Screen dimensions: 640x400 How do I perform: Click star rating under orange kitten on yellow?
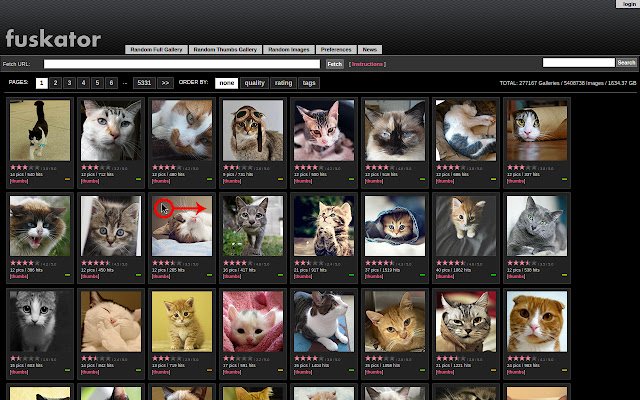tap(167, 359)
